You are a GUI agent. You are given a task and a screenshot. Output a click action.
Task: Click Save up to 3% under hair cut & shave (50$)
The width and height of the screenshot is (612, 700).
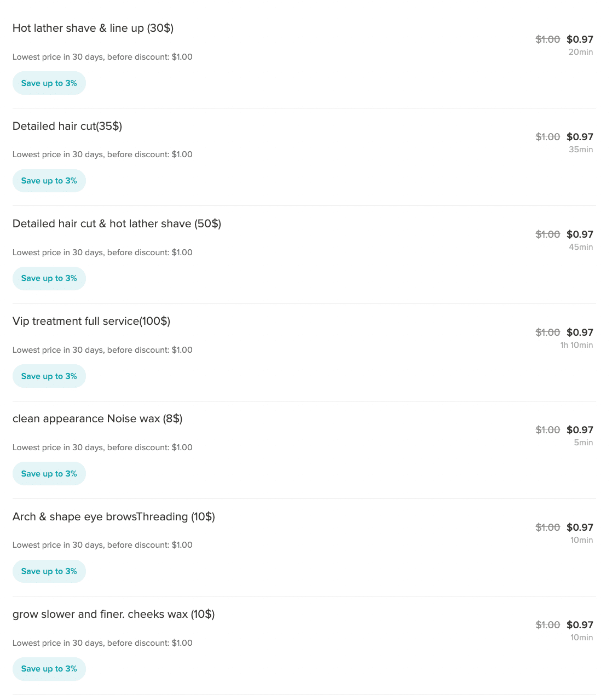coord(49,278)
